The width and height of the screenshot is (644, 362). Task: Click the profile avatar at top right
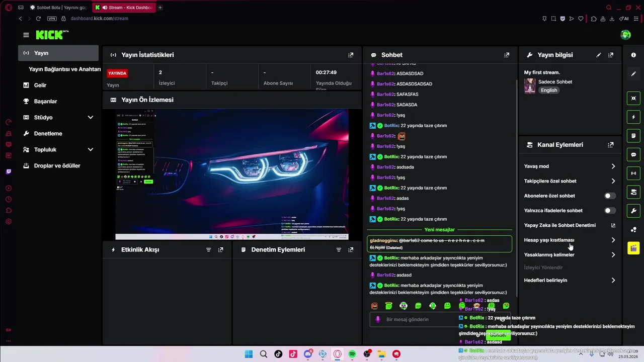pos(626,35)
